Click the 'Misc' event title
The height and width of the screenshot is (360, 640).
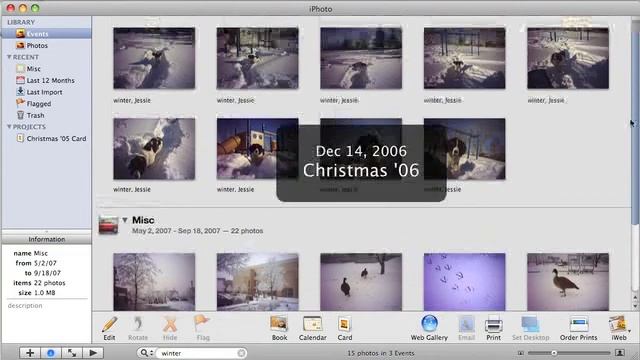(143, 220)
